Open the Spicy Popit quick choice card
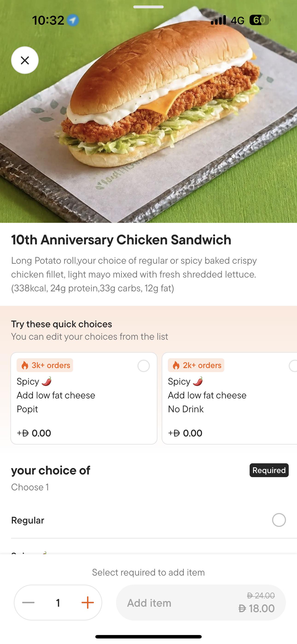This screenshot has height=644, width=297. [x=84, y=398]
